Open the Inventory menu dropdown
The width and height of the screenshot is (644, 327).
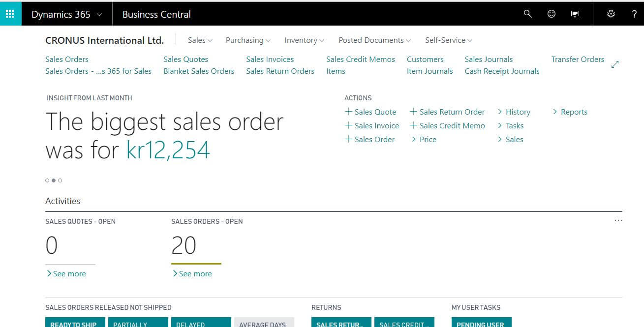point(304,40)
